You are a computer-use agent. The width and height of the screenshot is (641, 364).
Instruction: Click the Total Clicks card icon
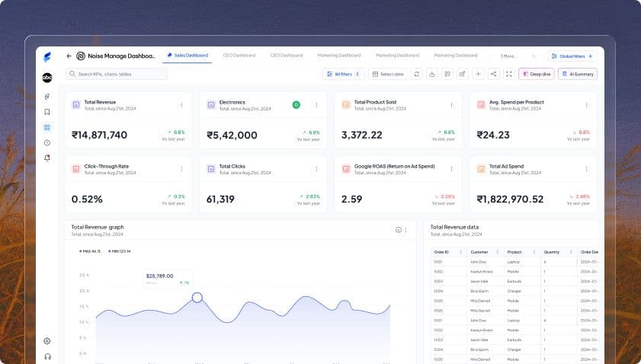tap(211, 169)
